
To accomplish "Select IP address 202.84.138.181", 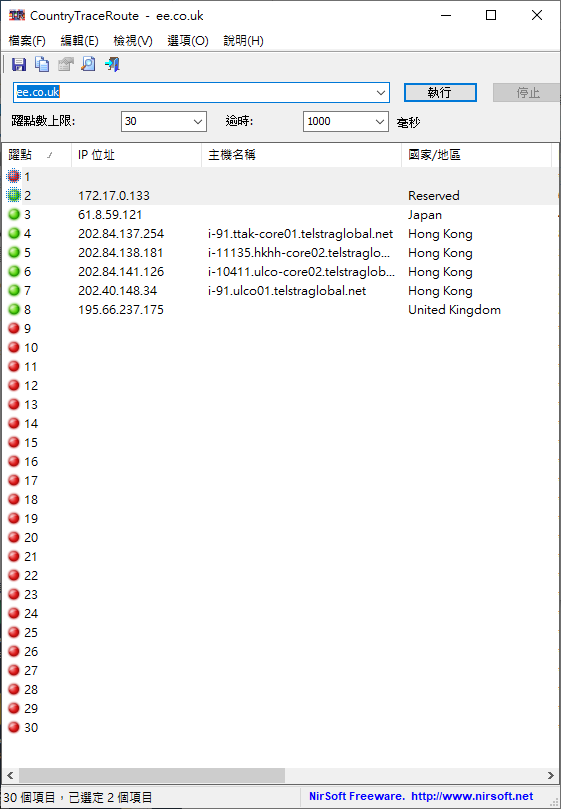I will (x=120, y=253).
